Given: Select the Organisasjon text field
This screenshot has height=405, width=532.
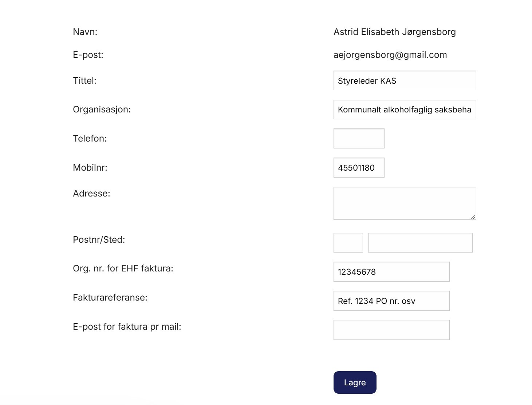Looking at the screenshot, I should (405, 110).
